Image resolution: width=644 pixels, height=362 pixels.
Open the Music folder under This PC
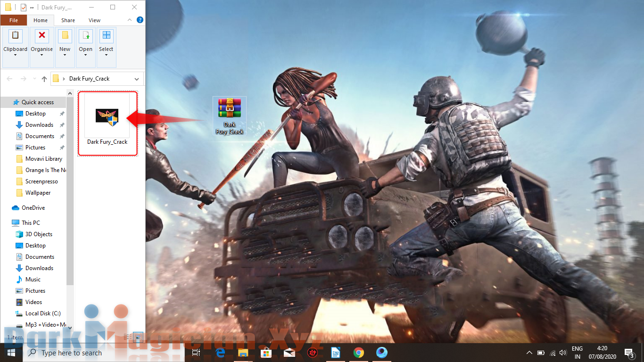pyautogui.click(x=33, y=280)
